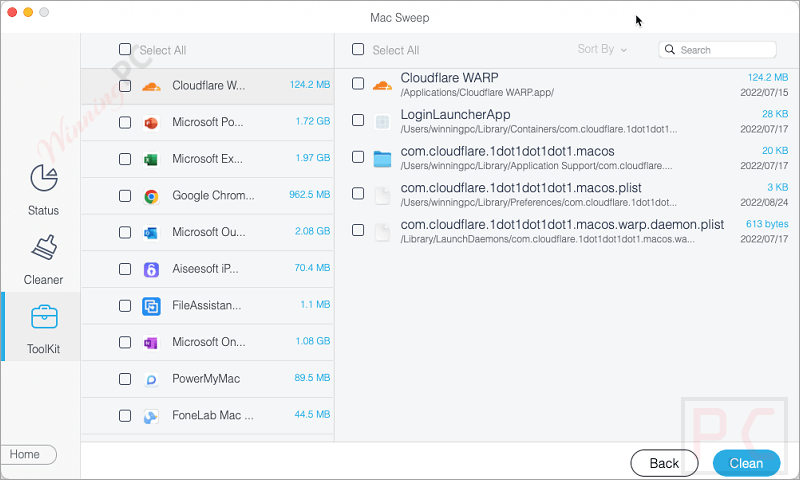The width and height of the screenshot is (800, 480).
Task: Select the Microsoft Ou... row name
Action: tap(209, 232)
